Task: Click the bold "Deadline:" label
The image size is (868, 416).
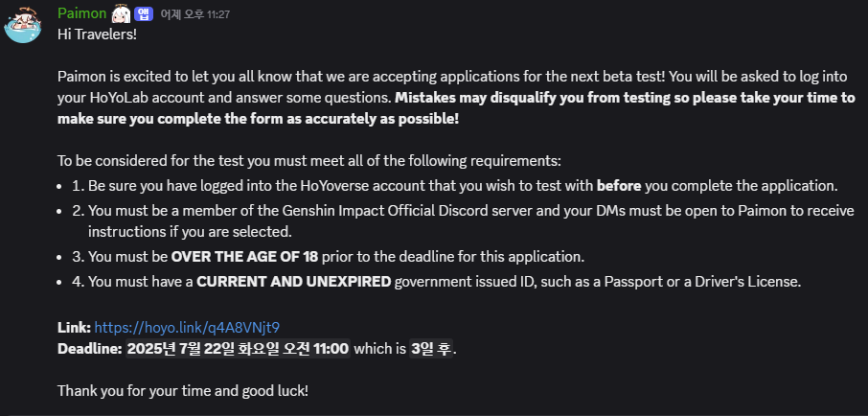Action: (90, 348)
